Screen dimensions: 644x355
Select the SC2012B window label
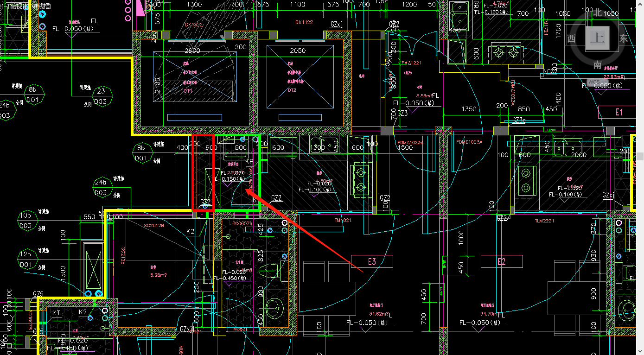click(153, 225)
